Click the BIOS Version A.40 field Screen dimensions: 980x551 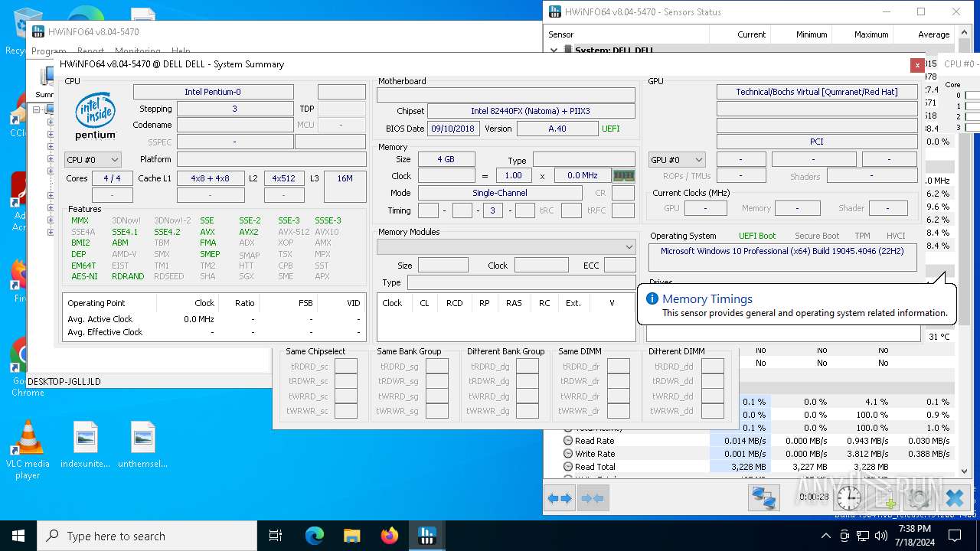(557, 129)
